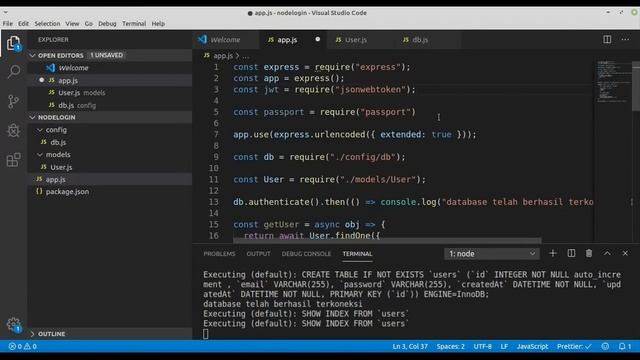Create a new terminal with plus icon
The height and width of the screenshot is (360, 640).
553,253
